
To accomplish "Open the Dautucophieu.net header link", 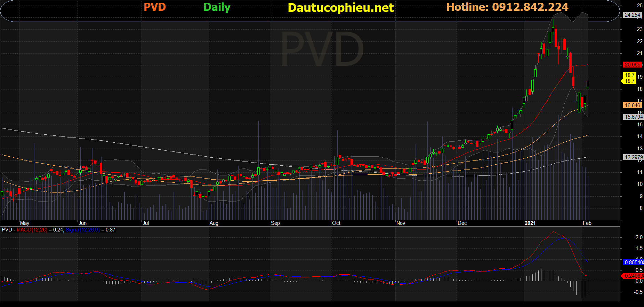I will tap(340, 8).
